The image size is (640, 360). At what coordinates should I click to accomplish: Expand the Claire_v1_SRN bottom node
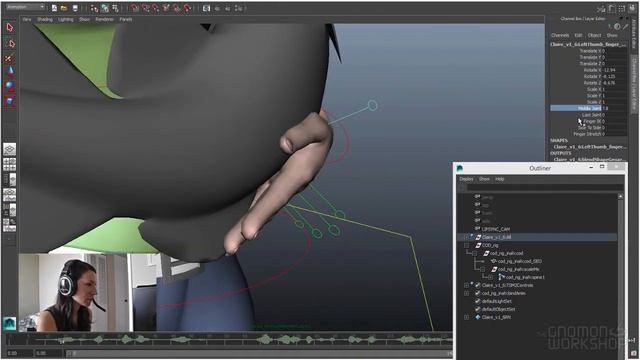[x=467, y=317]
